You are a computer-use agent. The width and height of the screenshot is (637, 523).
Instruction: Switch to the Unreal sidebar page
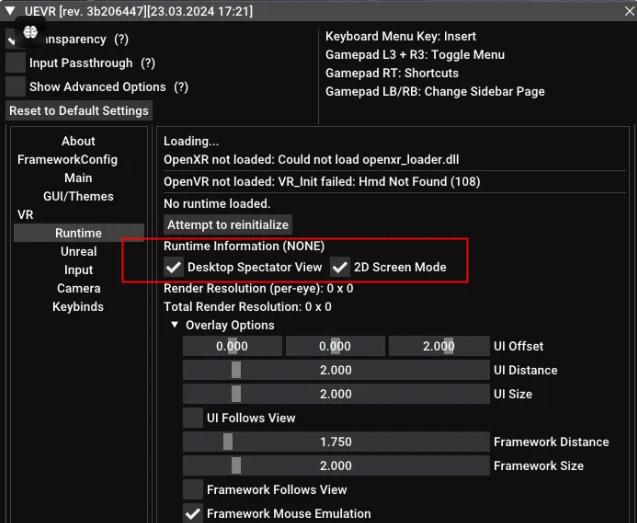[x=78, y=251]
